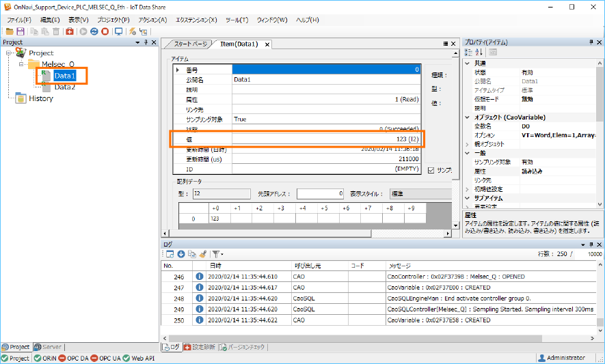
Task: Click the ORiN status indicator in status bar
Action: pos(45,359)
